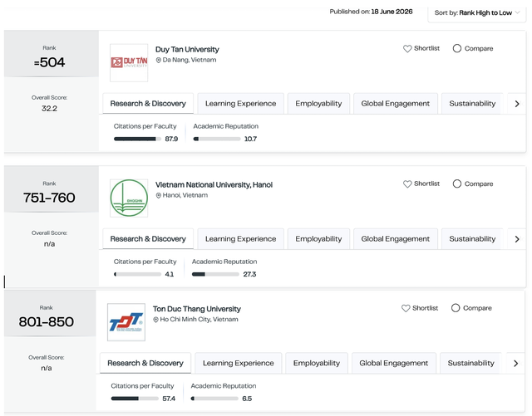The image size is (532, 416).
Task: Click the Ho Chi Minh City, Vietnam text
Action: pyautogui.click(x=199, y=320)
